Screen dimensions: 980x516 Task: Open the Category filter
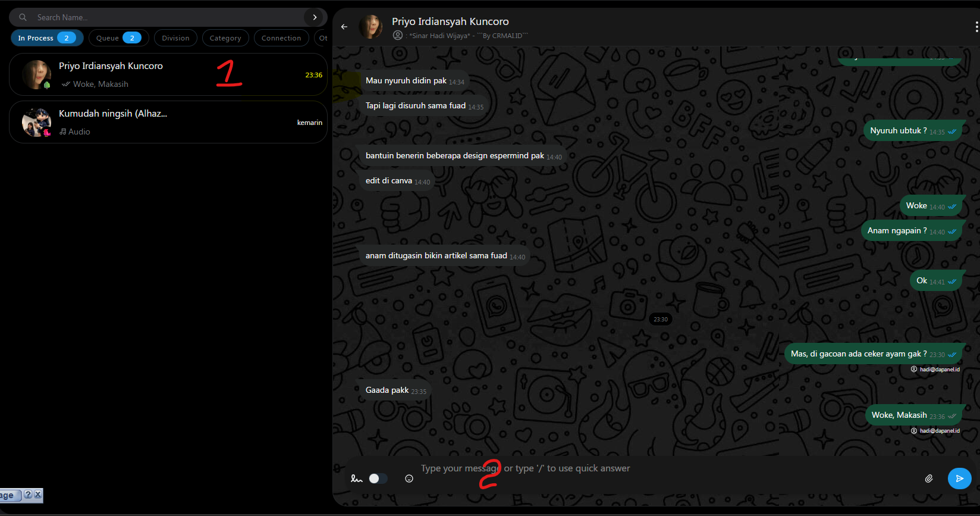225,37
